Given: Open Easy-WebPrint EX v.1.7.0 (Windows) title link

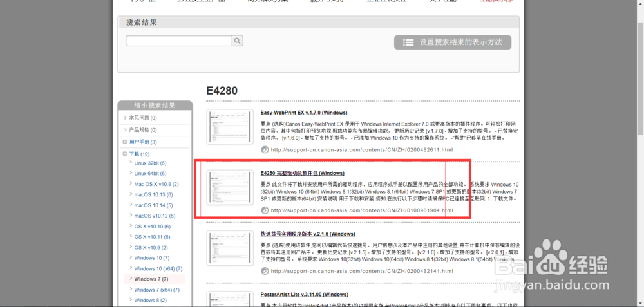Looking at the screenshot, I should pyautogui.click(x=304, y=113).
